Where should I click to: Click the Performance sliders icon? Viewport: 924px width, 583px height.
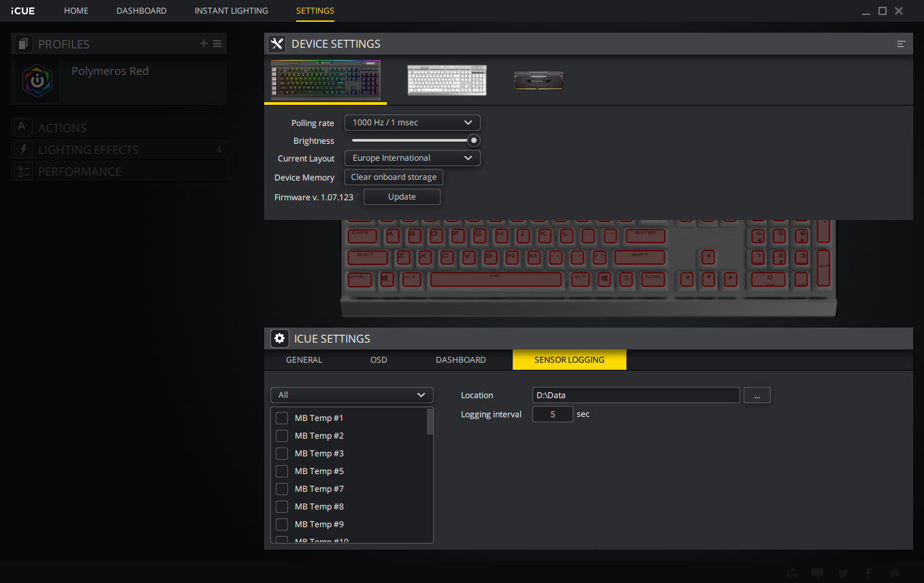point(23,172)
